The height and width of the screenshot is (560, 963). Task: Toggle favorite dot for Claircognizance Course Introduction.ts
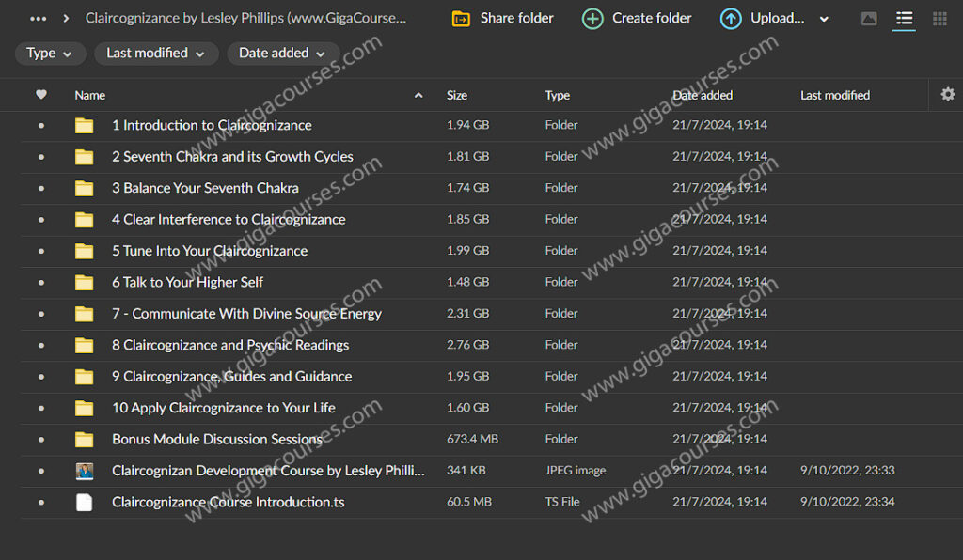point(40,503)
